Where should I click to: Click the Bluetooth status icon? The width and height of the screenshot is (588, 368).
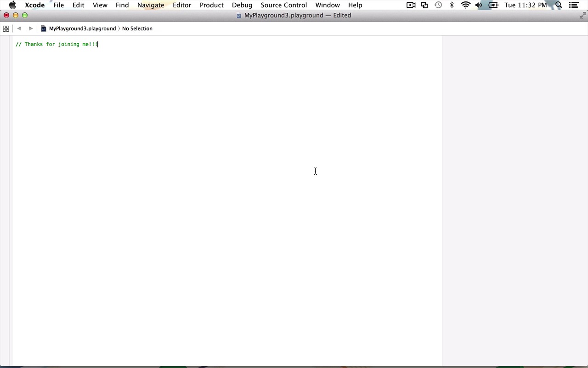click(x=452, y=5)
